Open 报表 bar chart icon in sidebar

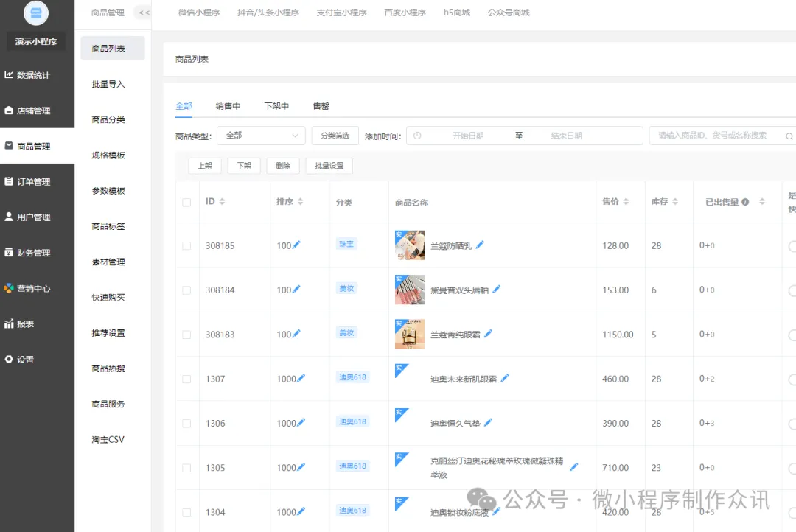9,323
